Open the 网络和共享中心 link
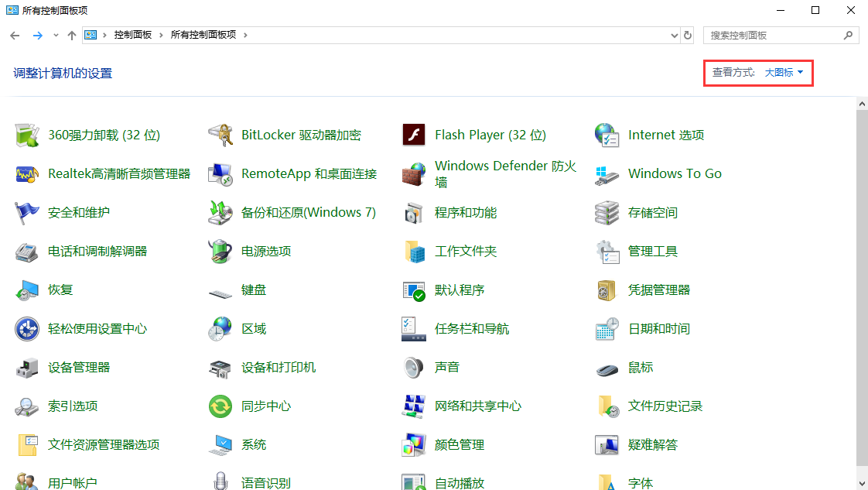 click(x=477, y=406)
